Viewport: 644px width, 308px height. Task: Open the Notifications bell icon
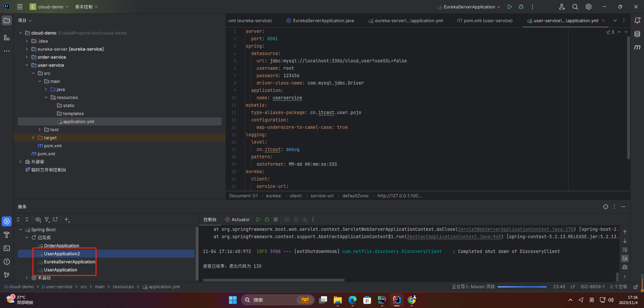click(x=637, y=20)
